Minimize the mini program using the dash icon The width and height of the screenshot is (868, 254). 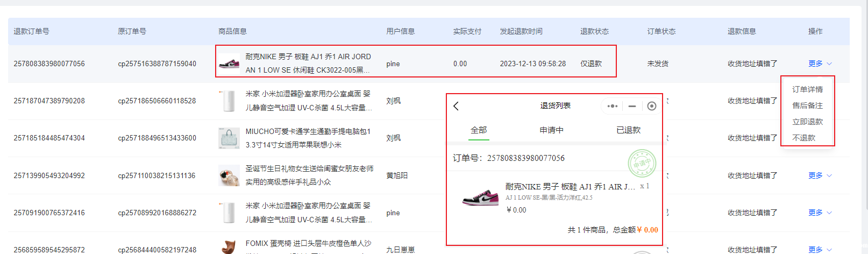[x=632, y=106]
